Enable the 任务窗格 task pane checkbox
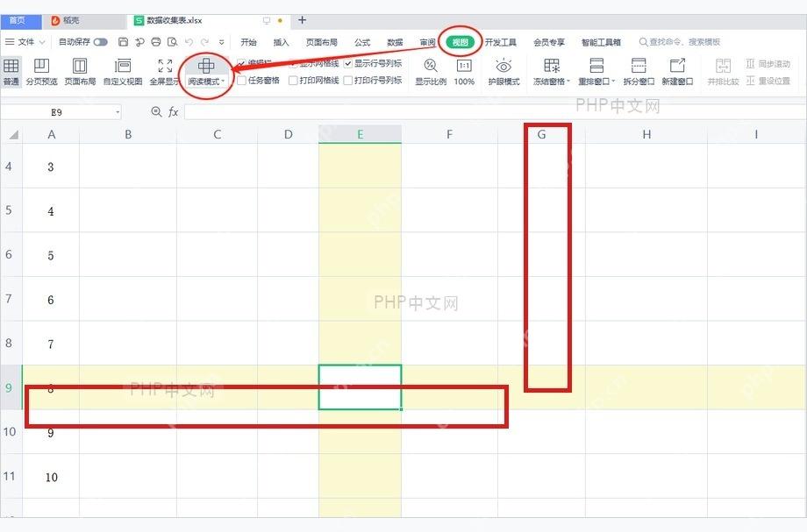The width and height of the screenshot is (807, 532). (x=241, y=81)
